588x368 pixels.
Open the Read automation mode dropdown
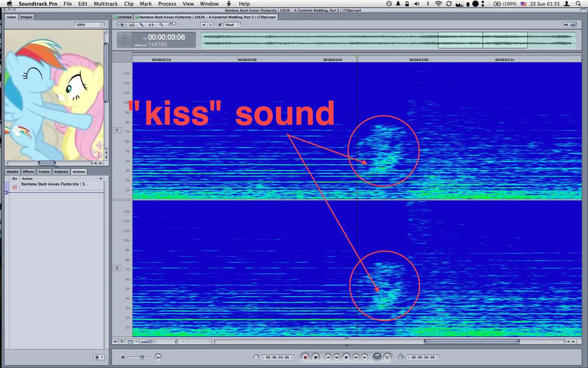pos(232,25)
